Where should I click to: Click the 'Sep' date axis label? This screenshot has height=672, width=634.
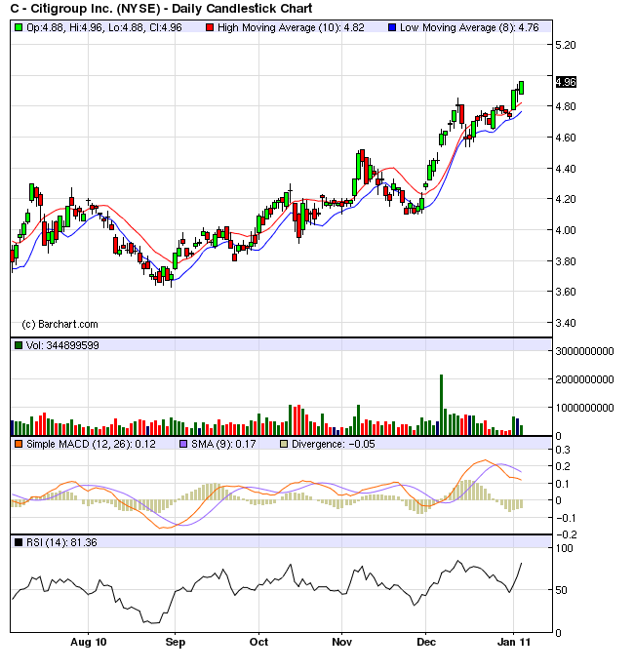pos(176,643)
